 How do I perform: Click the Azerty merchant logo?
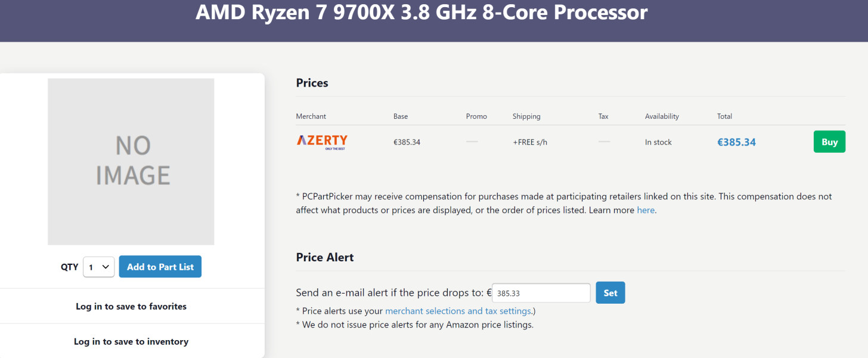pyautogui.click(x=322, y=141)
